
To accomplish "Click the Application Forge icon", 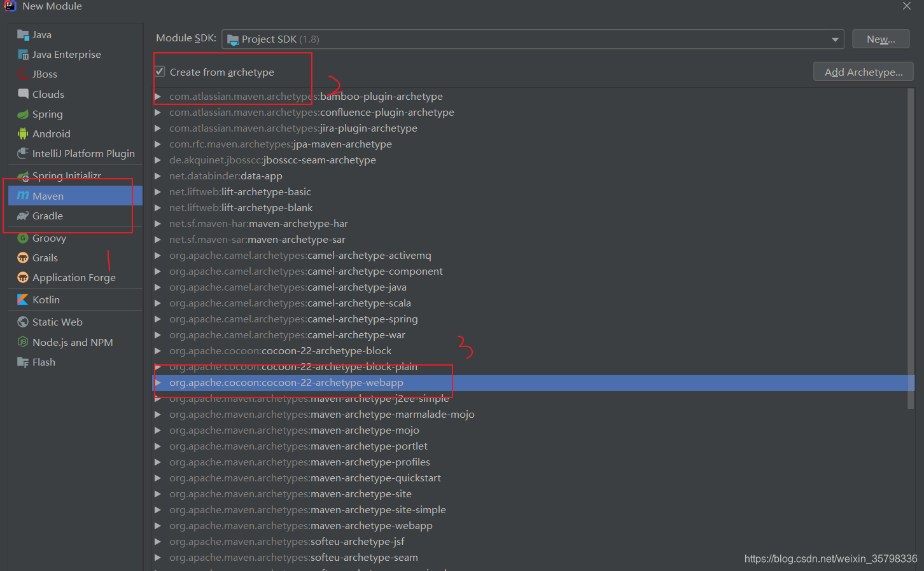I will 23,277.
